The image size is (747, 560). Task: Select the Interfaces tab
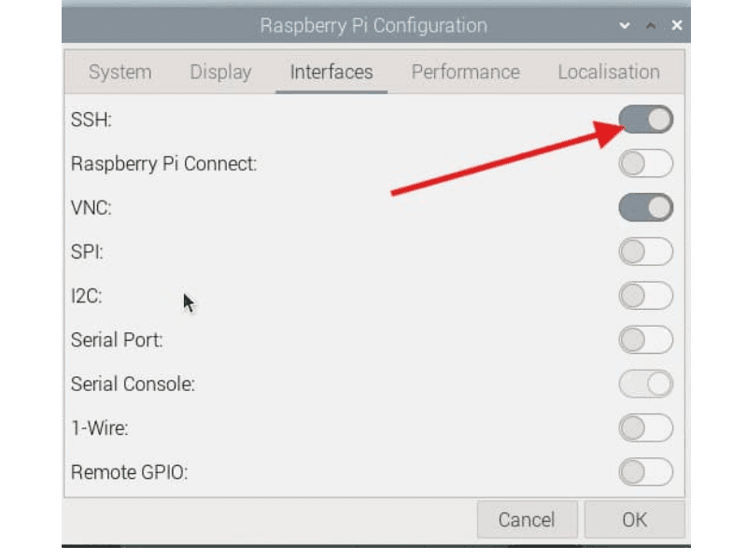(x=331, y=72)
